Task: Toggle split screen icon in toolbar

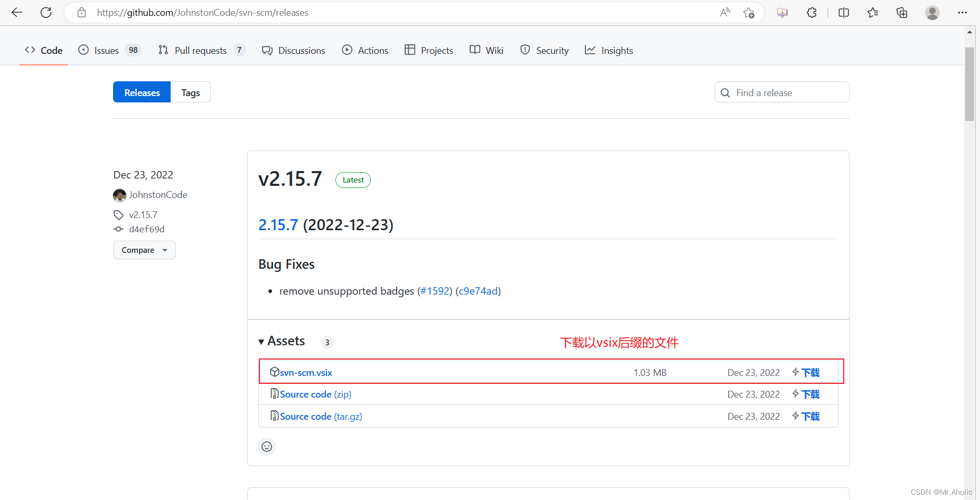Action: 844,13
